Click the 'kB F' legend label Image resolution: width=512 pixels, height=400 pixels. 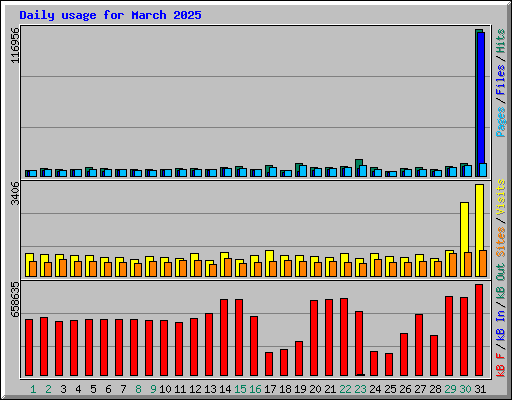501,365
